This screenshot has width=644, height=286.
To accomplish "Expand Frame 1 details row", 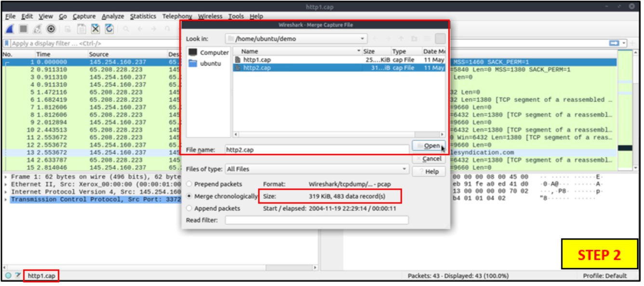I will coord(6,177).
